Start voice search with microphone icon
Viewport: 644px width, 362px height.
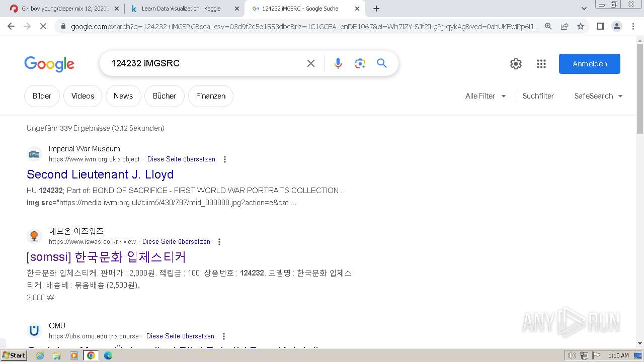pos(338,63)
